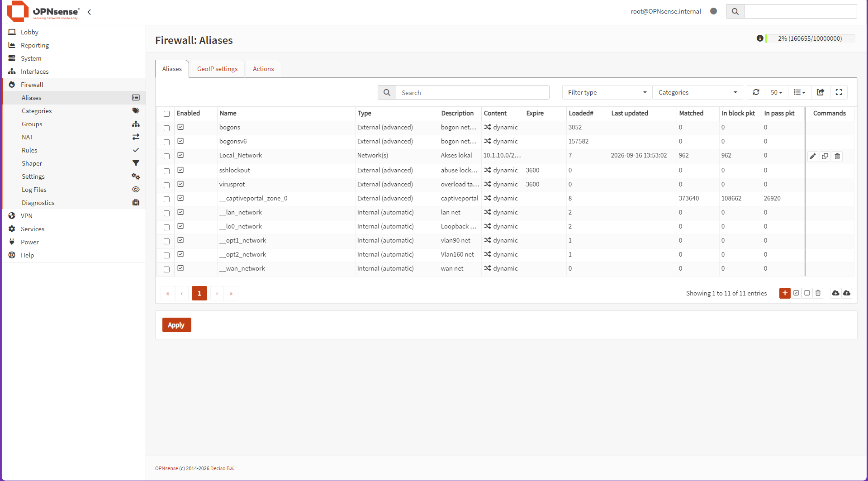Click the alias table usage info icon

click(x=760, y=38)
